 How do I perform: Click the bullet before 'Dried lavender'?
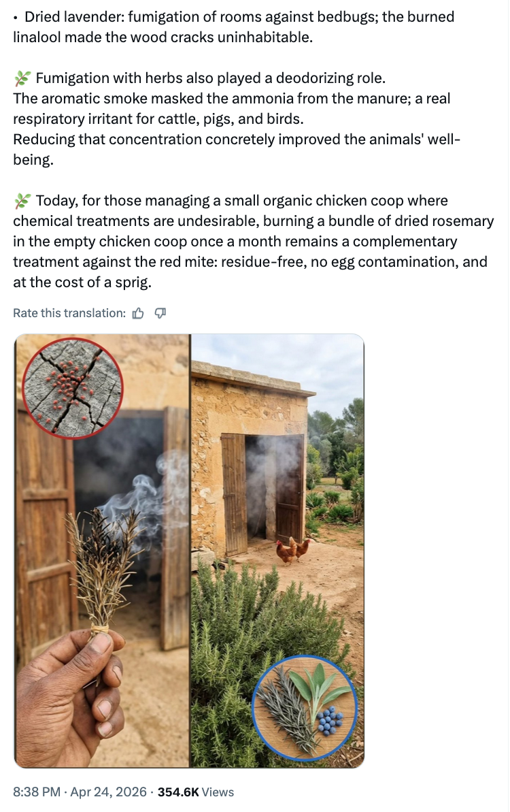coord(16,17)
